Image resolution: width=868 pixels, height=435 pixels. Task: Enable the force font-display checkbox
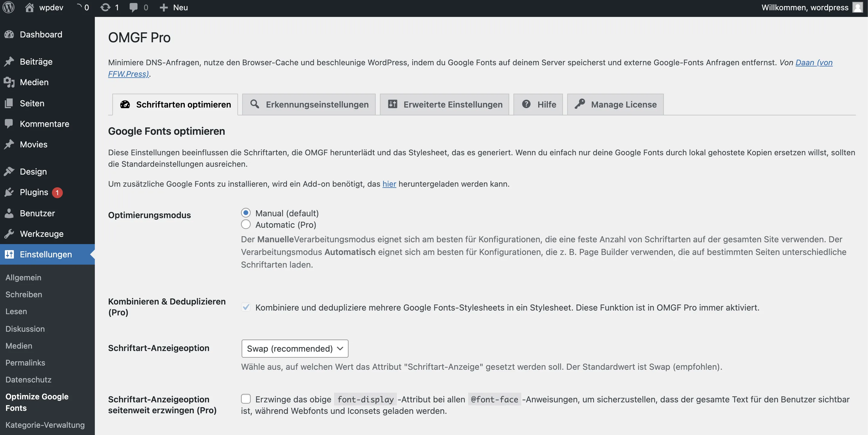[246, 399]
